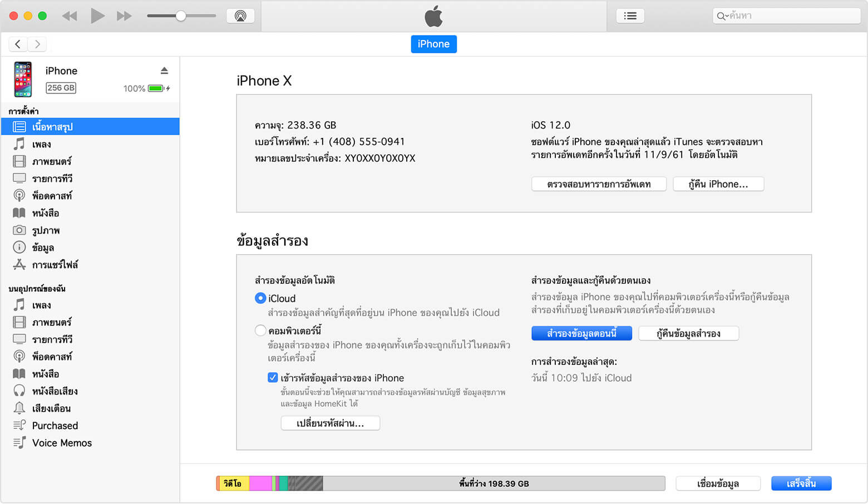Viewport: 868px width, 504px height.
Task: Open รูปภาพ (Photos) in sidebar settings
Action: 46,230
